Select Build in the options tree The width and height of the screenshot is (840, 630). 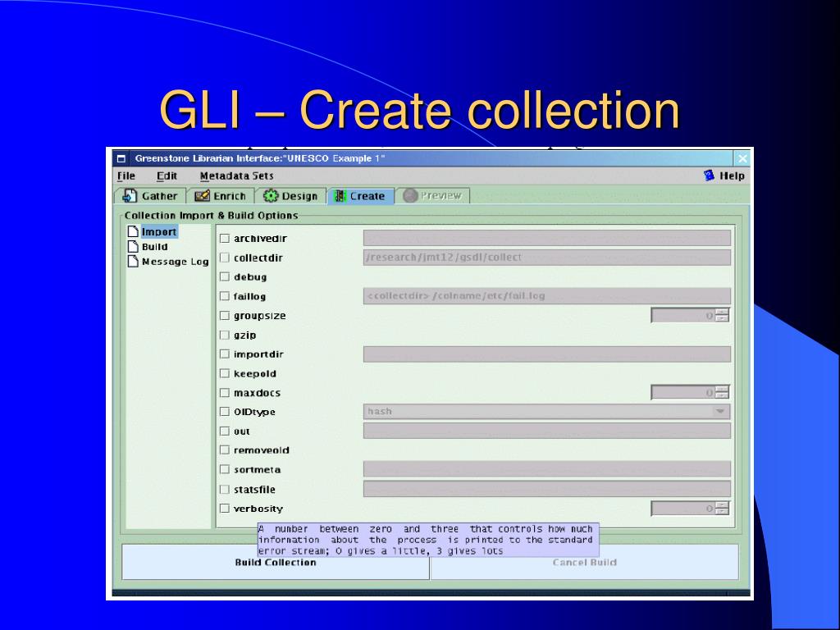tap(154, 246)
